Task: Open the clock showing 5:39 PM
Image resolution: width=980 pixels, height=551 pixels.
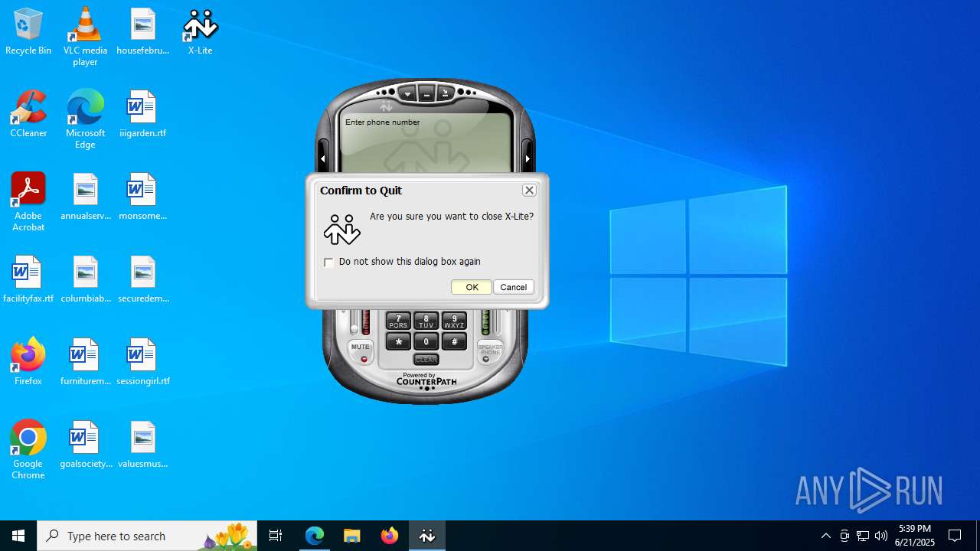Action: coord(915,536)
